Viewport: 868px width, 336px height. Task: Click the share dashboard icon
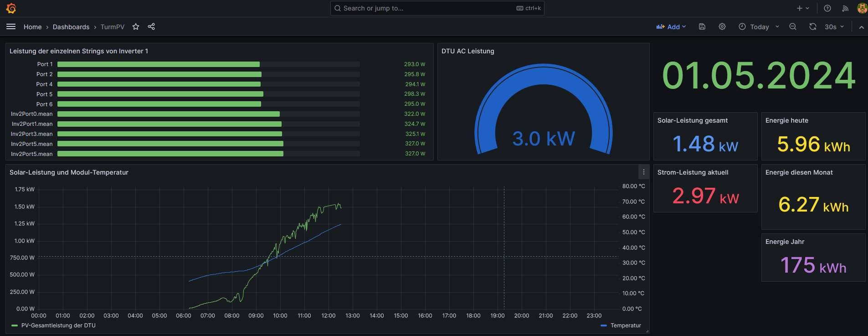(x=151, y=27)
